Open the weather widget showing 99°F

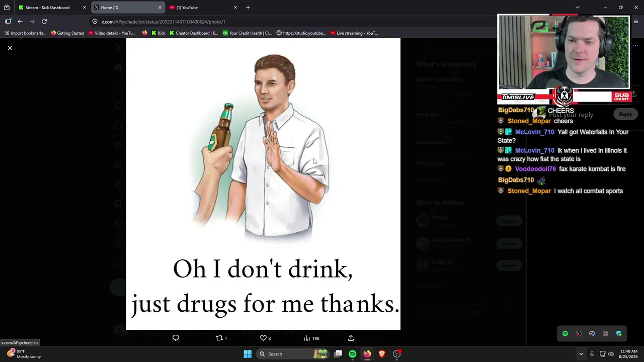click(x=24, y=354)
